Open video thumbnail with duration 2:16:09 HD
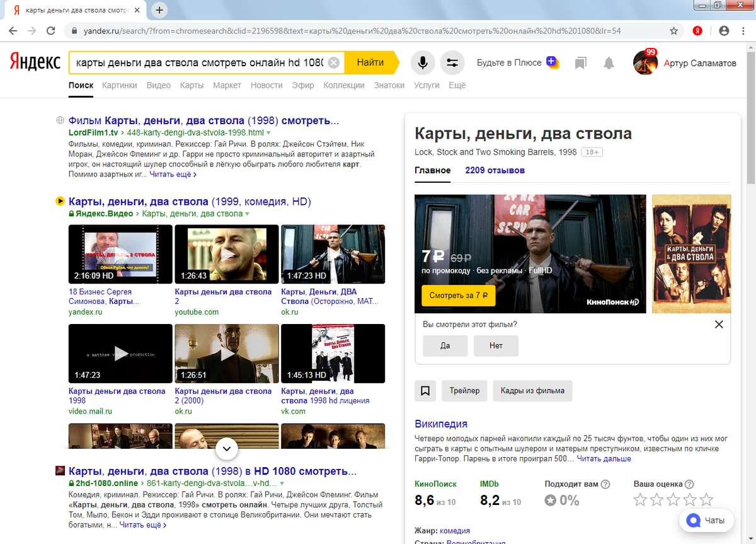This screenshot has height=544, width=756. click(120, 254)
